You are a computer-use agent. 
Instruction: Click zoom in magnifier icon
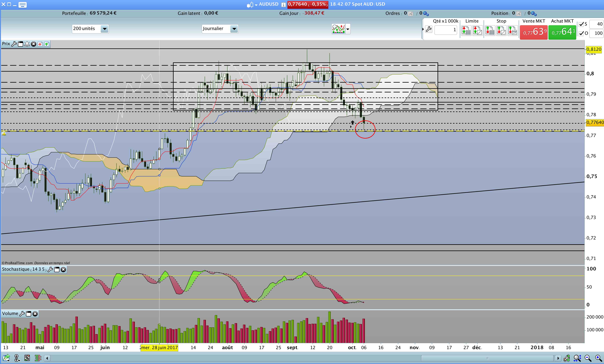pyautogui.click(x=598, y=358)
